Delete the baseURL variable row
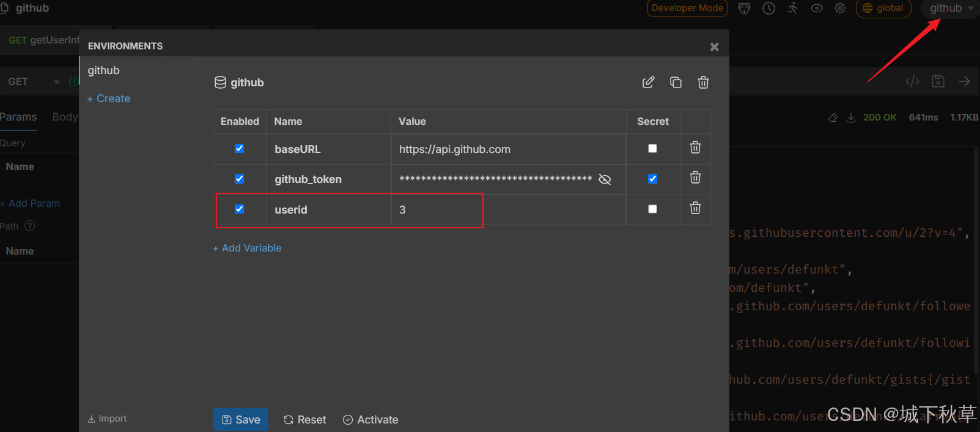This screenshot has height=432, width=980. click(x=695, y=147)
